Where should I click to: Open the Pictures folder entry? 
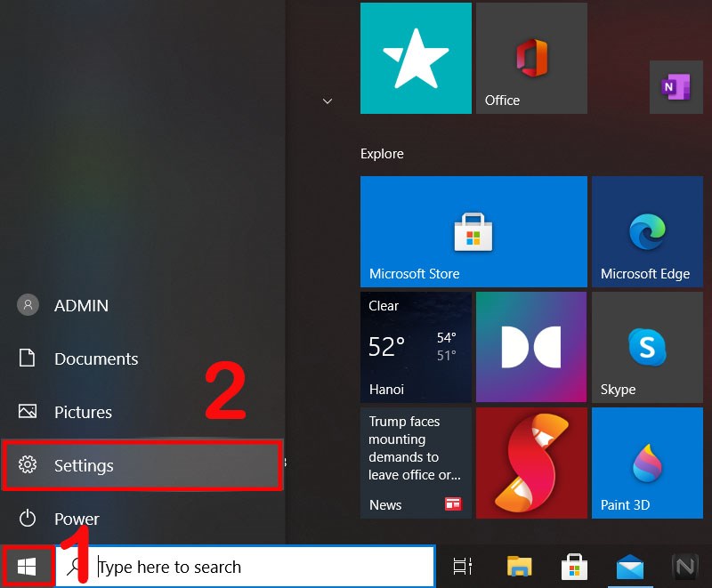85,412
